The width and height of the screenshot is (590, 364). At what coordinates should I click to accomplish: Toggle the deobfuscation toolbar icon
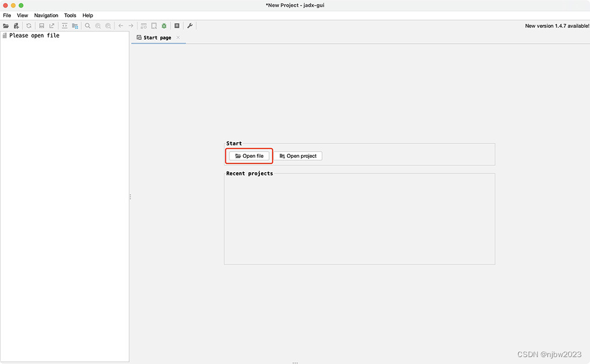[143, 25]
